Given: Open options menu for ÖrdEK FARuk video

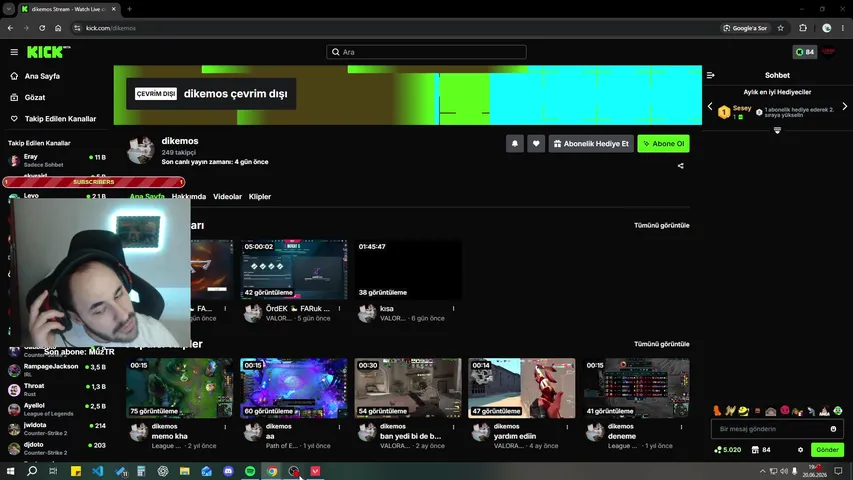Looking at the screenshot, I should [339, 309].
